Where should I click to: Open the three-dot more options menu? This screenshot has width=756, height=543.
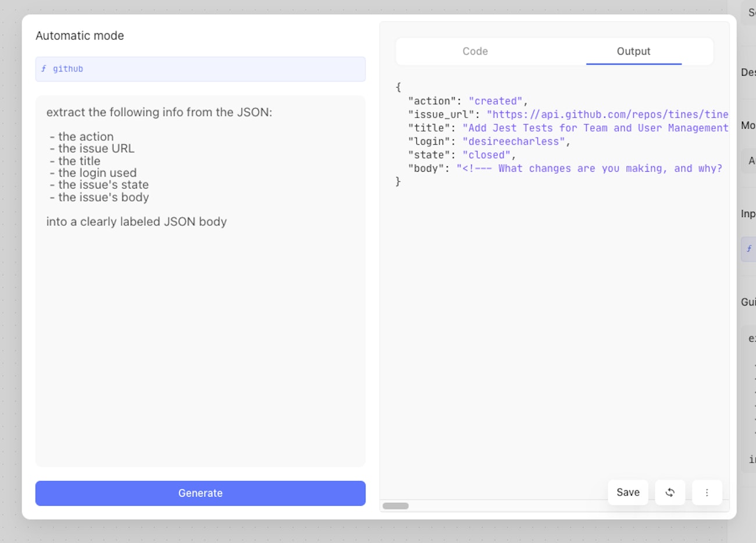tap(707, 492)
